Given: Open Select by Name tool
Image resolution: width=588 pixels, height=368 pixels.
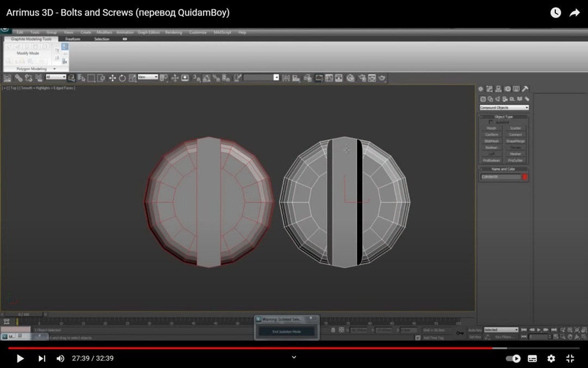Looking at the screenshot, I should click(x=81, y=78).
